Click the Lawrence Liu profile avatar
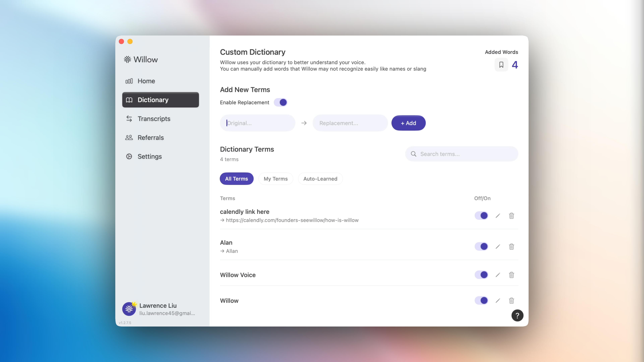644x362 pixels. pos(129,309)
